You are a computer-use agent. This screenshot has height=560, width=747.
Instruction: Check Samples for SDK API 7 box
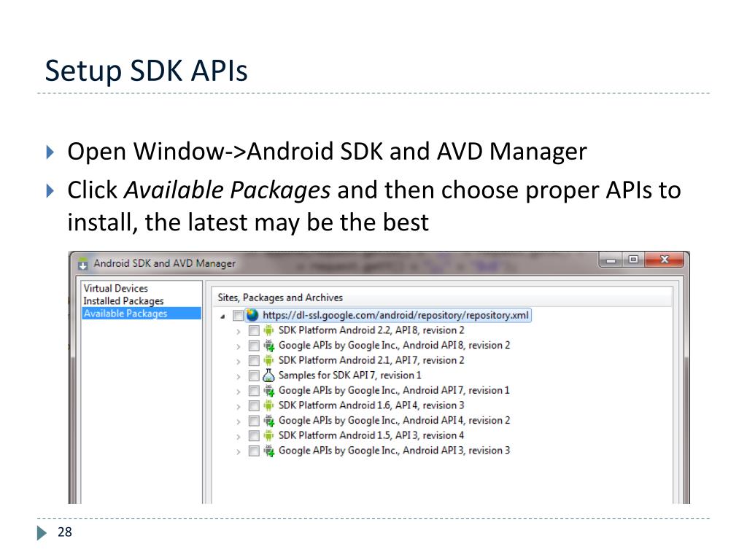tap(254, 376)
